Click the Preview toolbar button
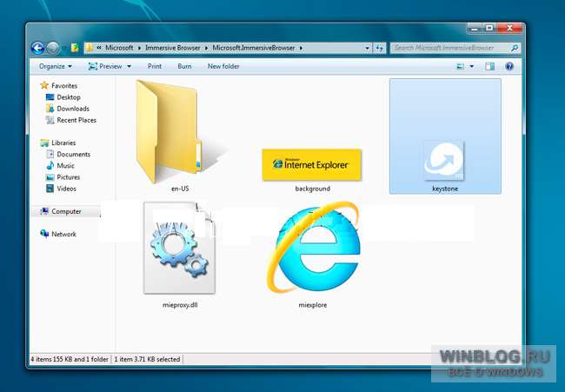Viewport: 565px width, 392px height. click(105, 66)
